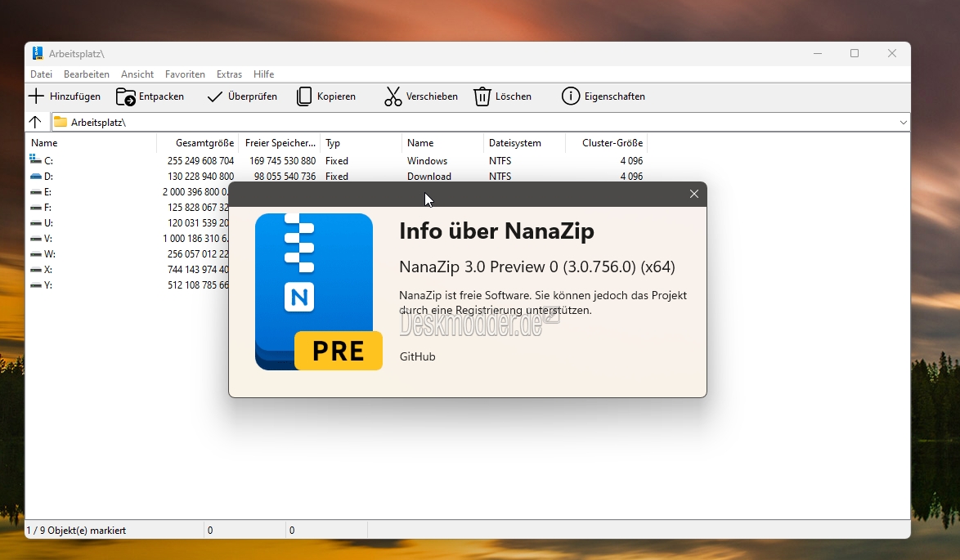Click the 1 / 9 Objekt(e) markiert status
The height and width of the screenshot is (560, 960).
click(77, 531)
